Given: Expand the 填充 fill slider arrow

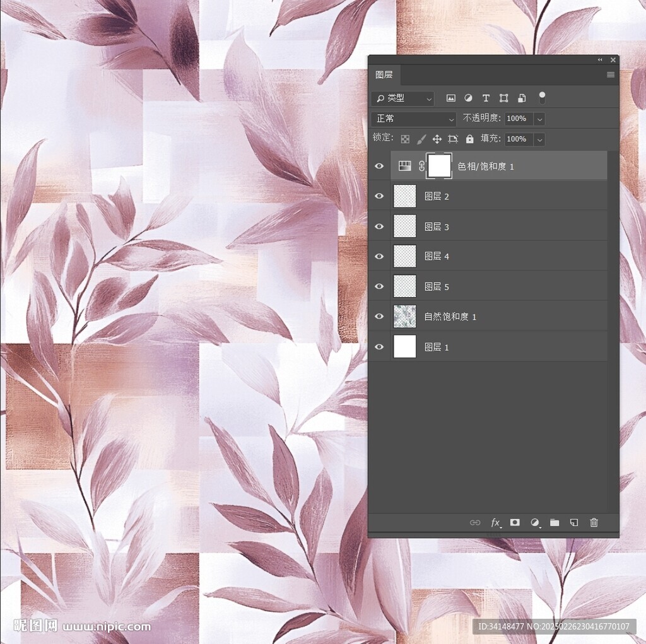Looking at the screenshot, I should [539, 139].
